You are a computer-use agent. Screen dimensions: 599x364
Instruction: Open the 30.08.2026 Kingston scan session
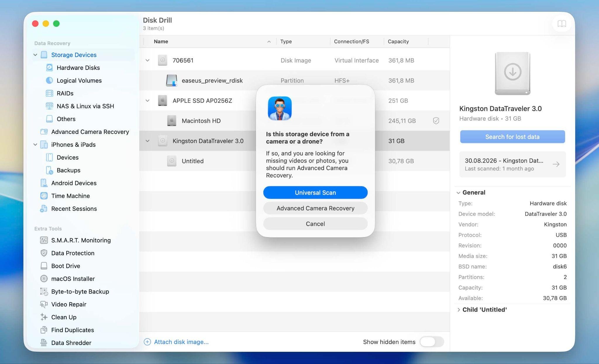coord(512,164)
